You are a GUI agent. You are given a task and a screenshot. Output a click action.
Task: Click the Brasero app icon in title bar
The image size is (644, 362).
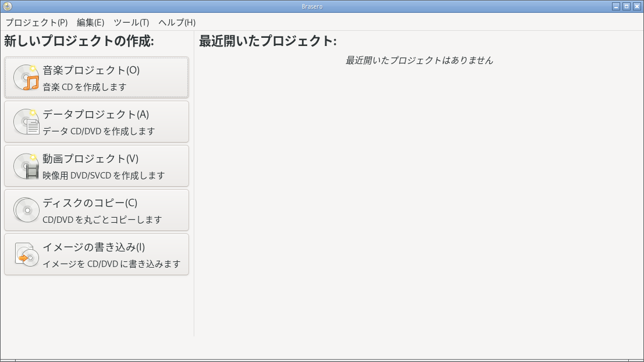tap(8, 6)
